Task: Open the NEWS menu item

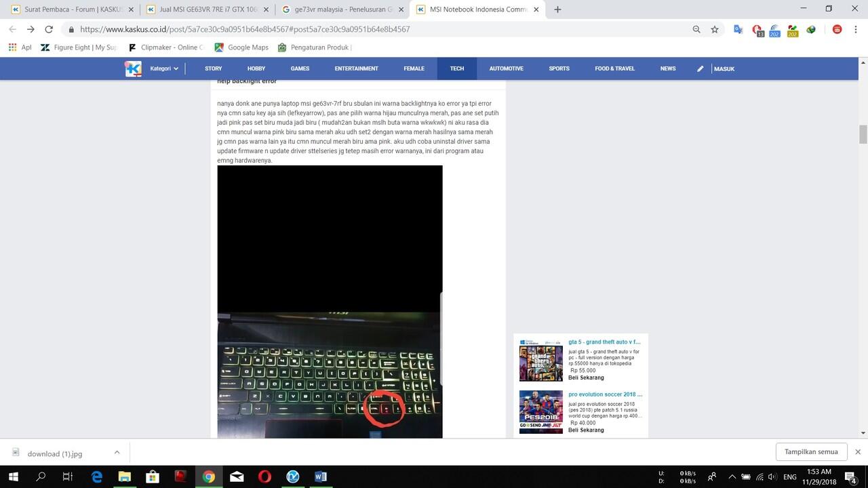Action: (x=668, y=68)
